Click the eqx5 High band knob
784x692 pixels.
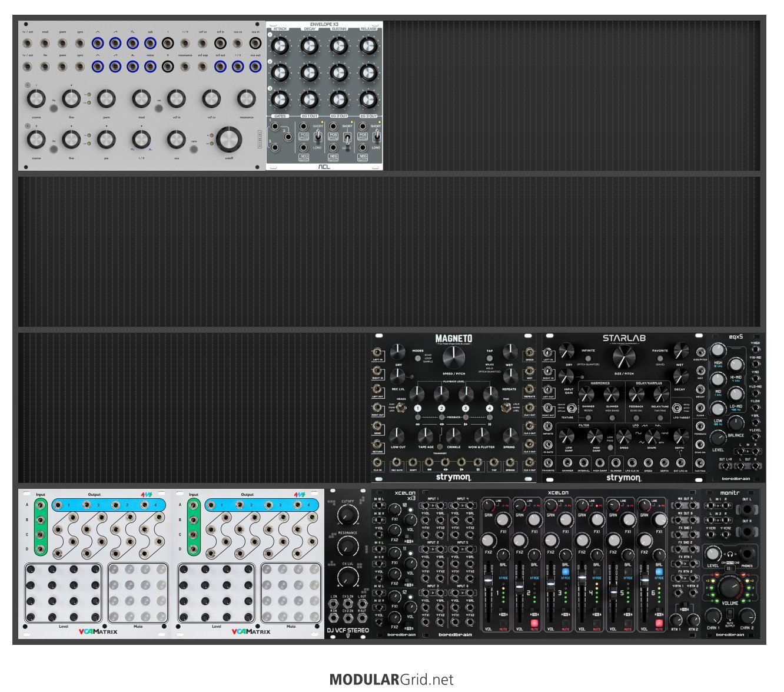click(717, 351)
